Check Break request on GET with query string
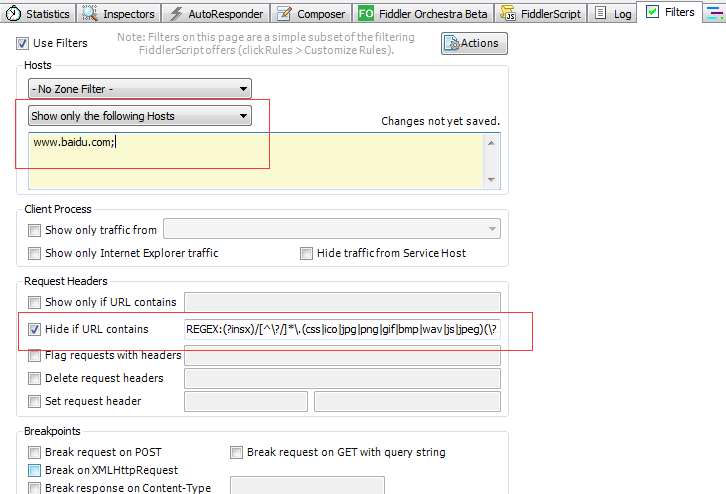726x494 pixels. pos(236,452)
